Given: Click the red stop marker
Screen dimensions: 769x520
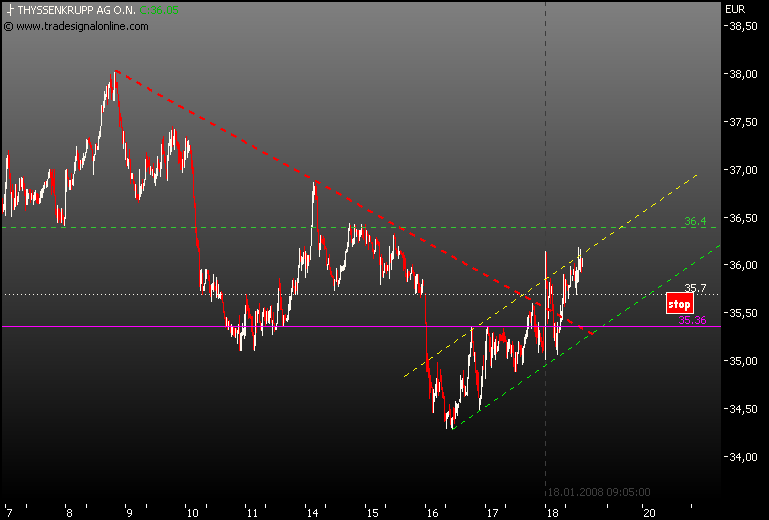Looking at the screenshot, I should [x=679, y=303].
